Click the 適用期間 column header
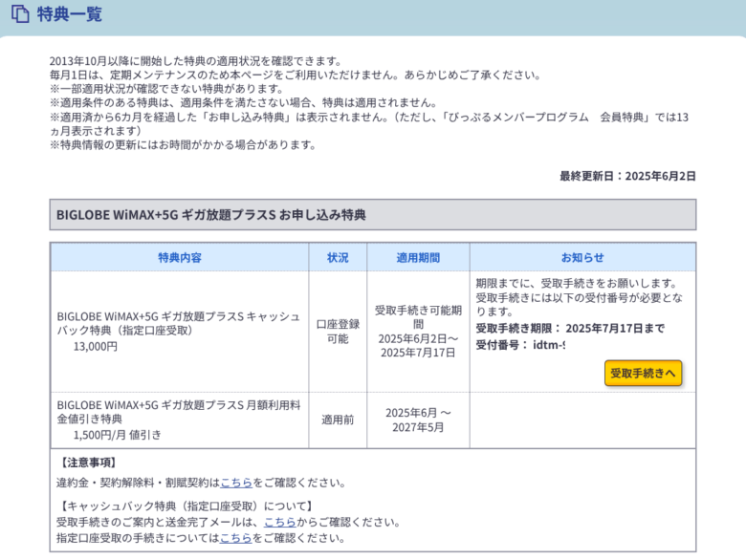The width and height of the screenshot is (746, 560). click(x=418, y=258)
